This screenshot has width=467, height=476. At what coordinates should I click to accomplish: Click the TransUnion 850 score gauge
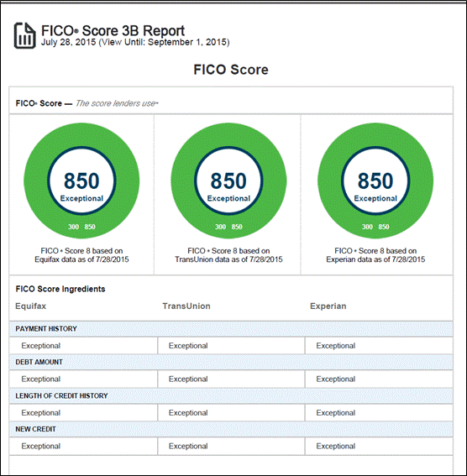point(228,180)
